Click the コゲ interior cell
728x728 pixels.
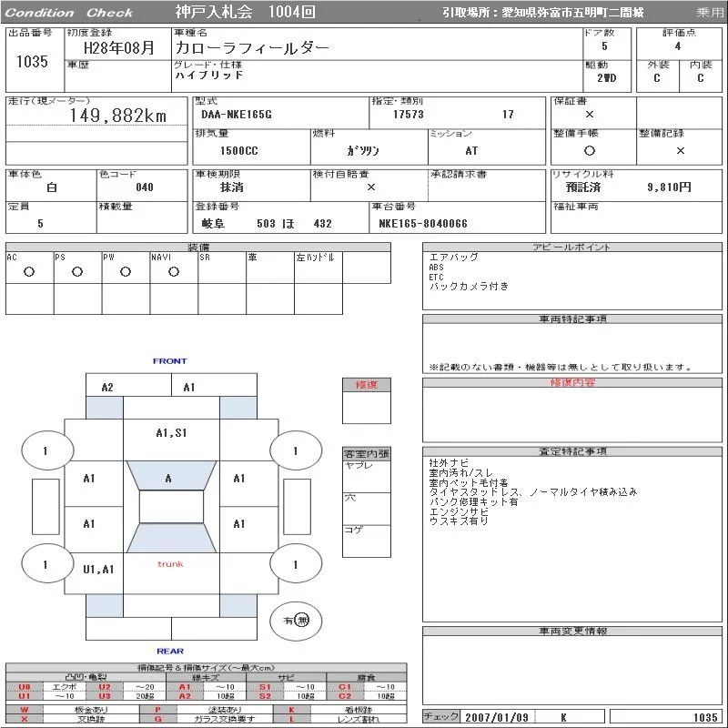pos(367,541)
